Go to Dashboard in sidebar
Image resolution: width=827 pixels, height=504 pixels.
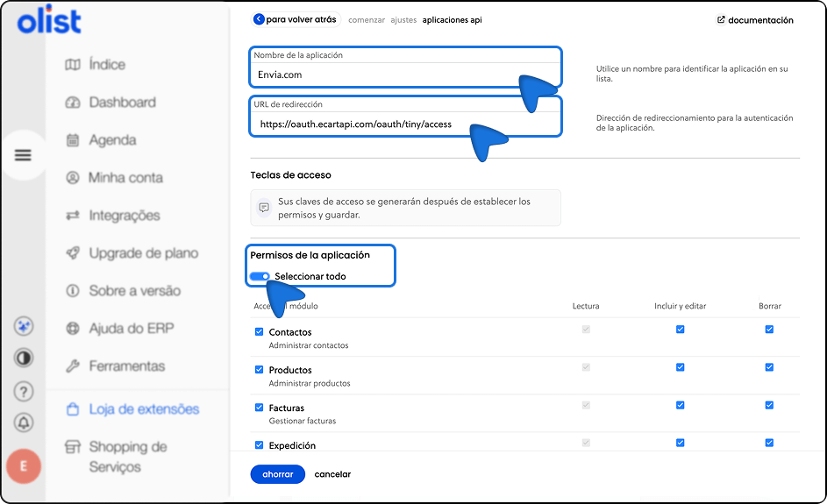click(122, 103)
